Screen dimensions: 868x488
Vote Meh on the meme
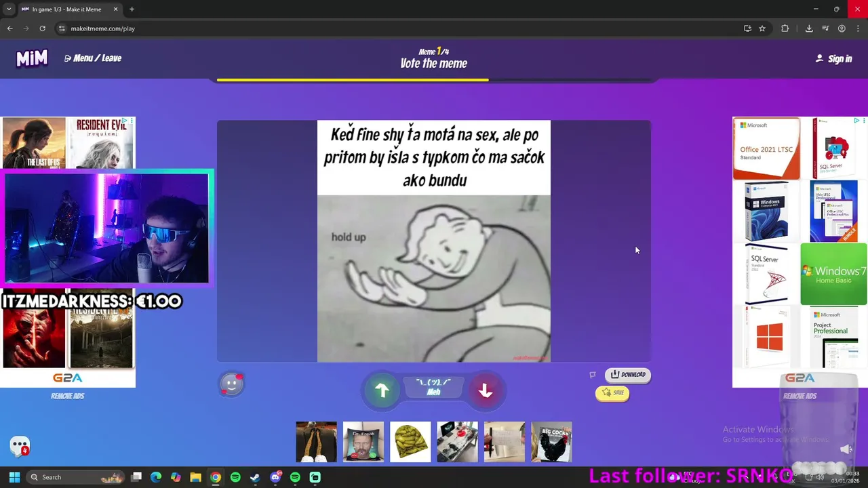(x=433, y=388)
